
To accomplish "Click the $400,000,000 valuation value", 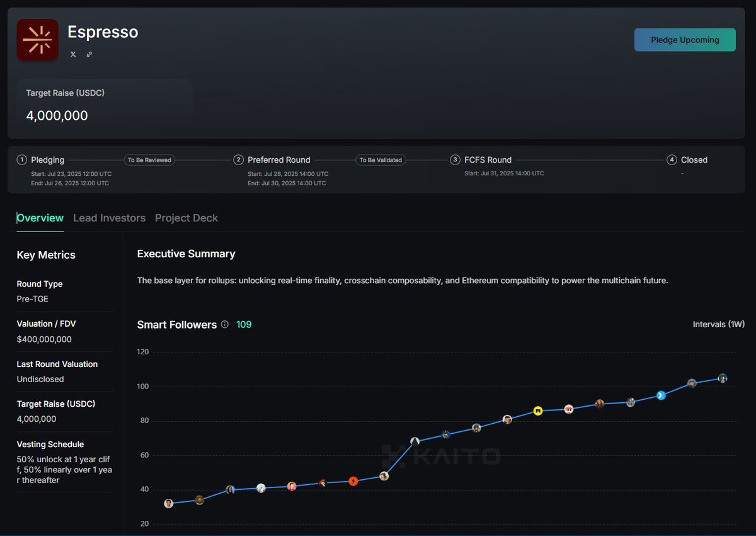I will click(x=44, y=339).
